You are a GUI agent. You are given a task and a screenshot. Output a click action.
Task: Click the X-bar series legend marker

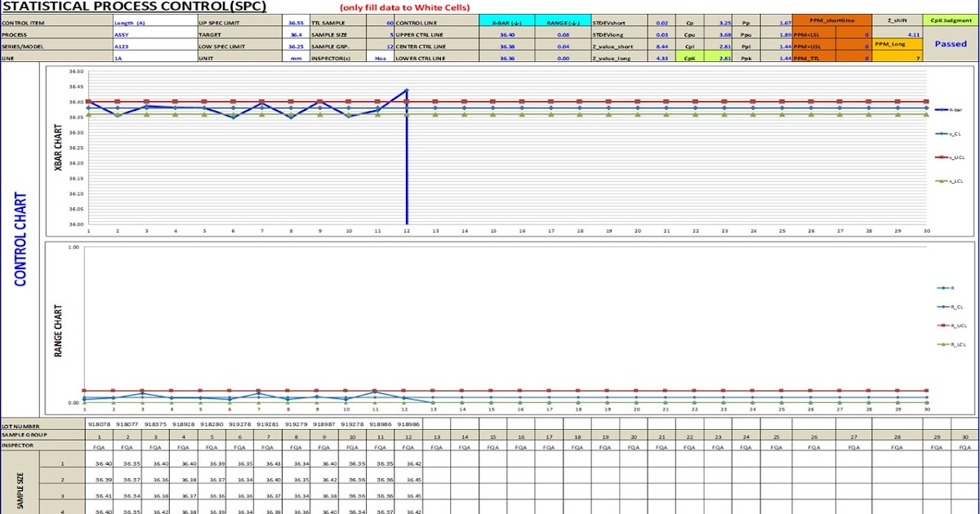(942, 109)
